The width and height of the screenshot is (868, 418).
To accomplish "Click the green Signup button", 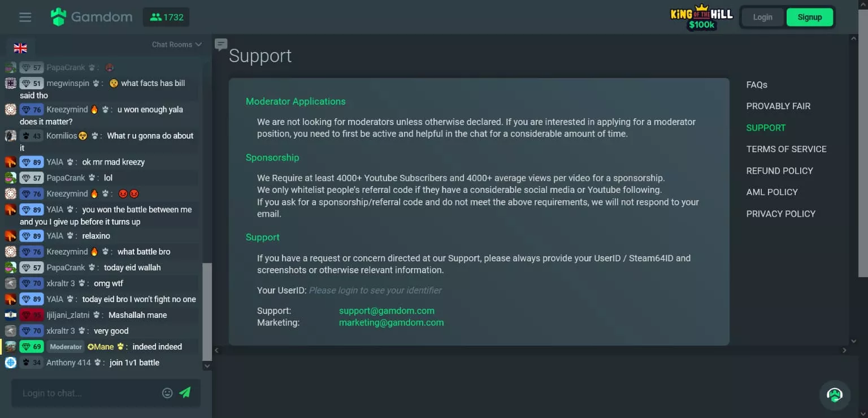I will [809, 17].
